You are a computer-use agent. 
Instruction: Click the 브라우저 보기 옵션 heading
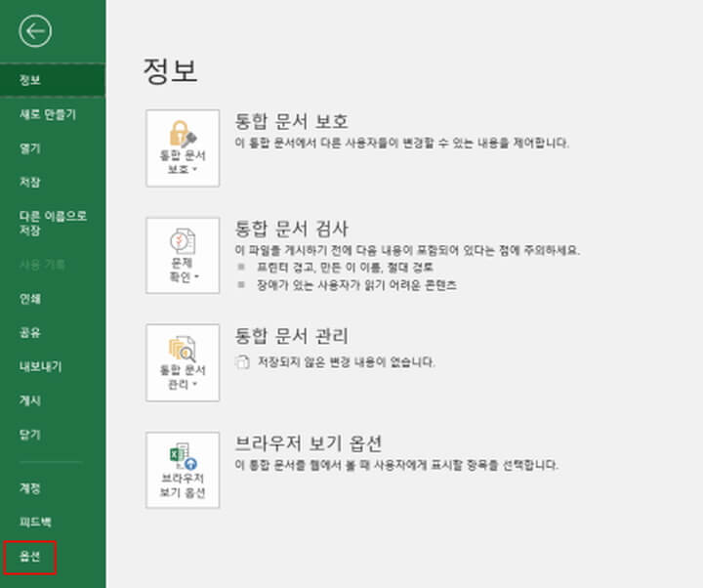coord(309,443)
